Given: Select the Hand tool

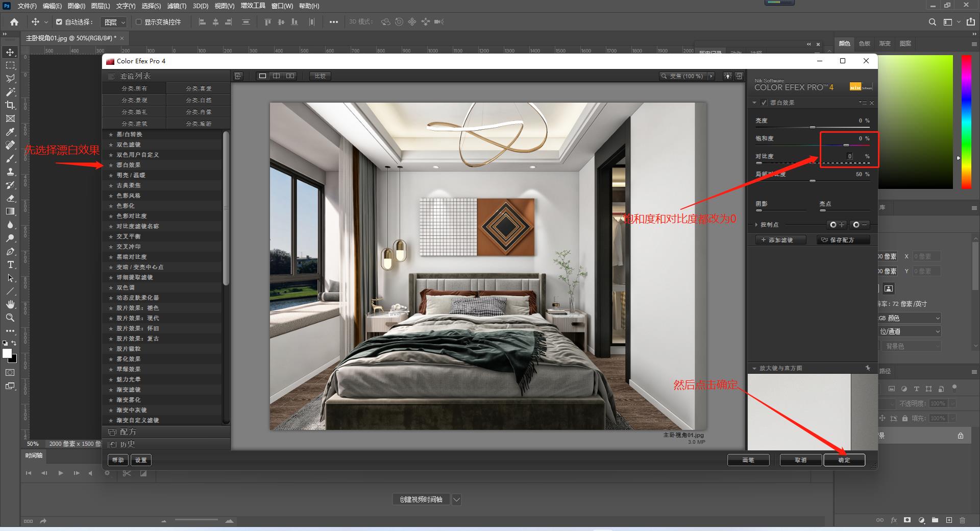Looking at the screenshot, I should pyautogui.click(x=10, y=304).
